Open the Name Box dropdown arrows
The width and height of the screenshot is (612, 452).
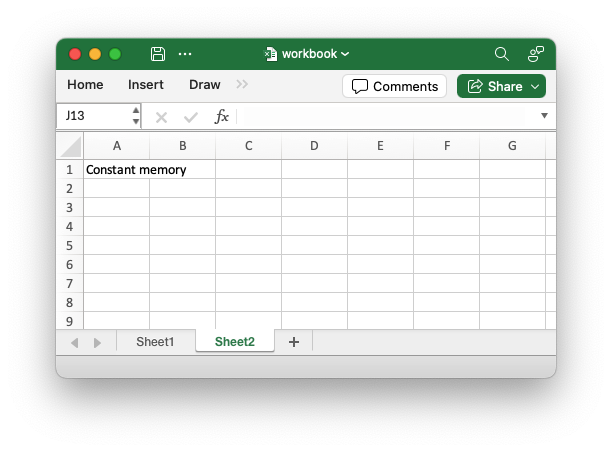click(135, 116)
